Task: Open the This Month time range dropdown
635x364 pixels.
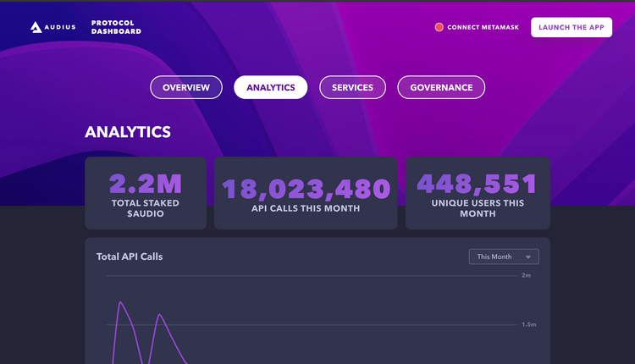Action: [x=504, y=256]
